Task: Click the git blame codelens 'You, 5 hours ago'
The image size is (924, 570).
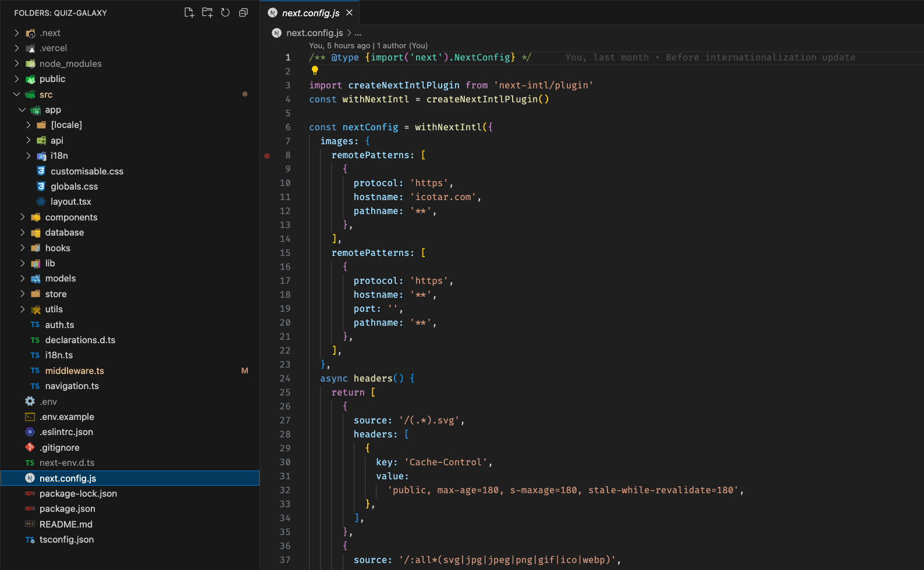Action: click(x=339, y=45)
